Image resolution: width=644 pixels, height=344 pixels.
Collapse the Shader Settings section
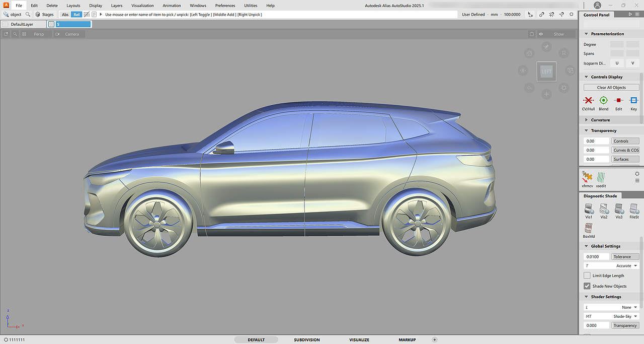586,297
